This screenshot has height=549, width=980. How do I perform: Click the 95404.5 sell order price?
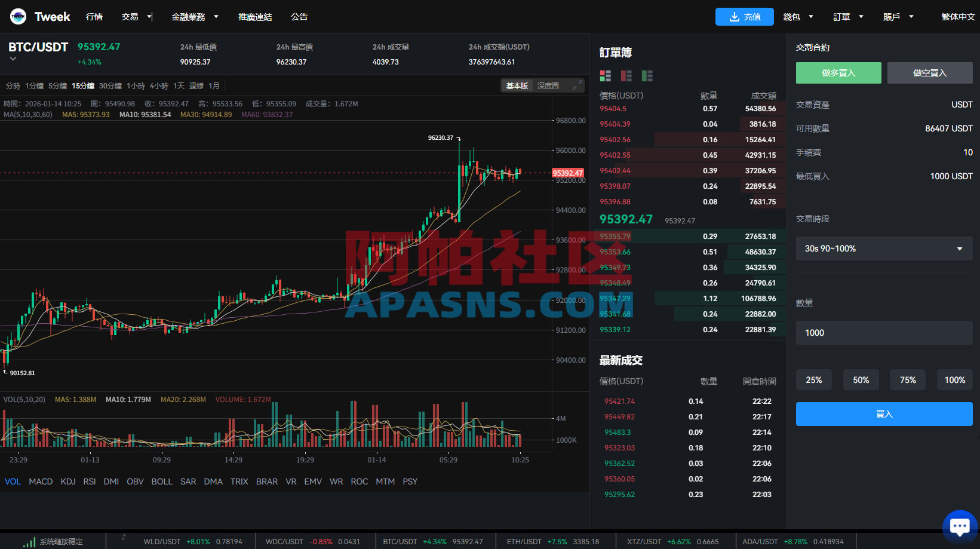click(613, 109)
